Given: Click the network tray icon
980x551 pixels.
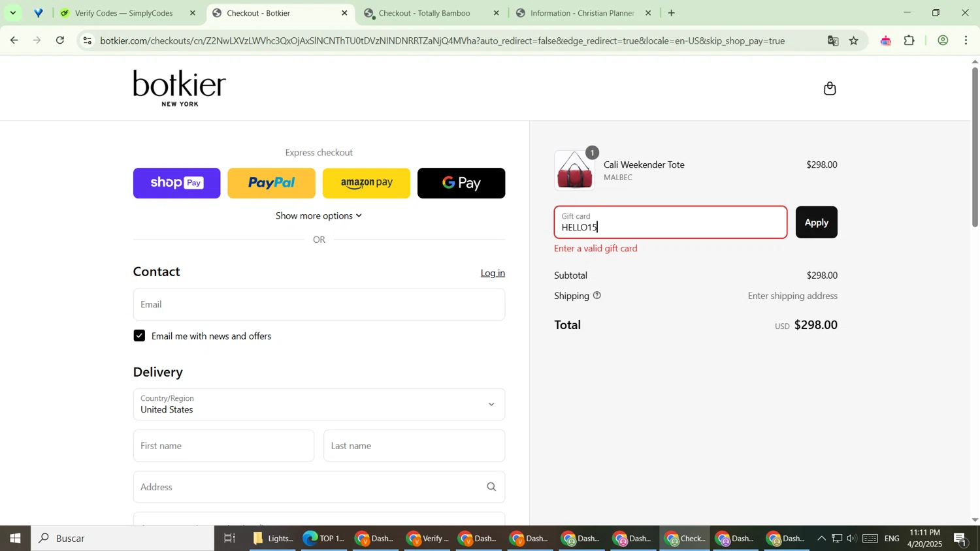Looking at the screenshot, I should (837, 539).
